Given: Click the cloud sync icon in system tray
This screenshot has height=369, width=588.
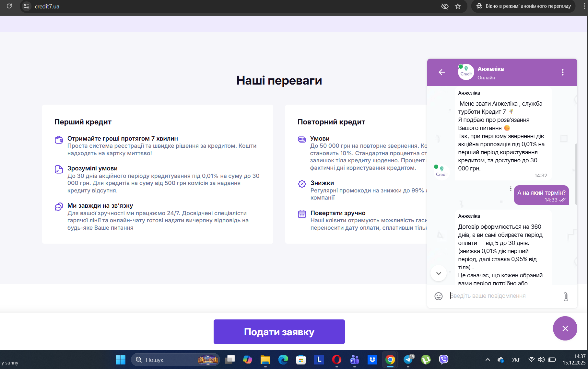Looking at the screenshot, I should 501,360.
